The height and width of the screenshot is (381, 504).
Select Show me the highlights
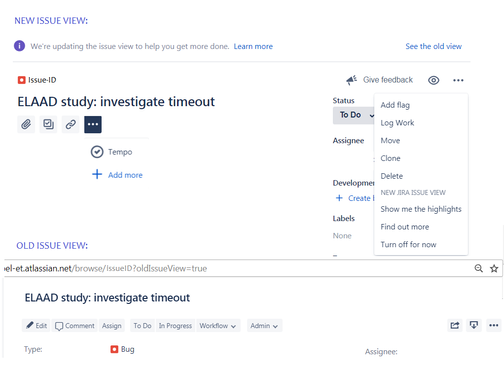[421, 209]
